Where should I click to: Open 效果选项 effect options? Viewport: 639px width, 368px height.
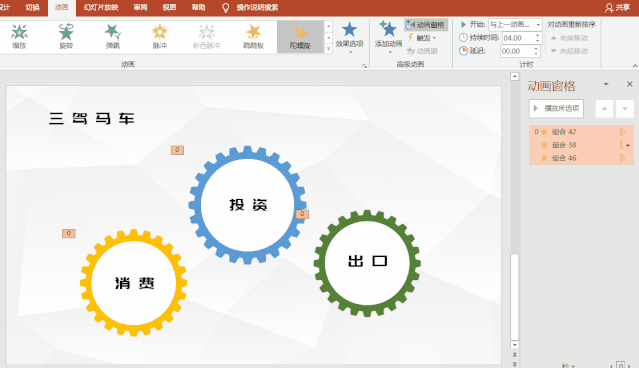point(349,37)
